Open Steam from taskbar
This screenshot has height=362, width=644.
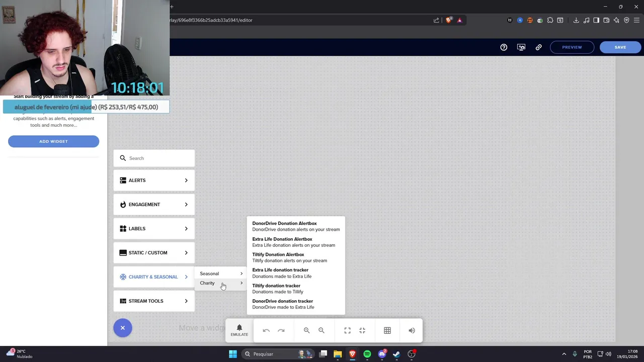[396, 354]
